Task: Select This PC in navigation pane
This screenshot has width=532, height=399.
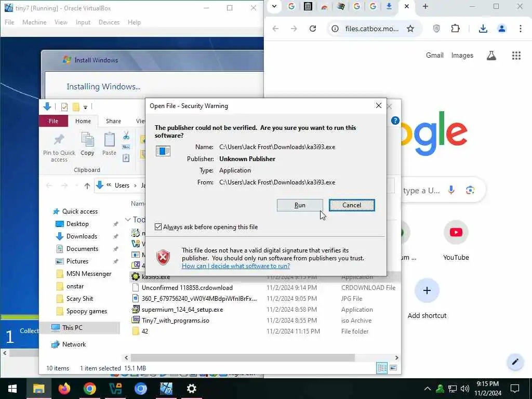Action: pyautogui.click(x=72, y=328)
